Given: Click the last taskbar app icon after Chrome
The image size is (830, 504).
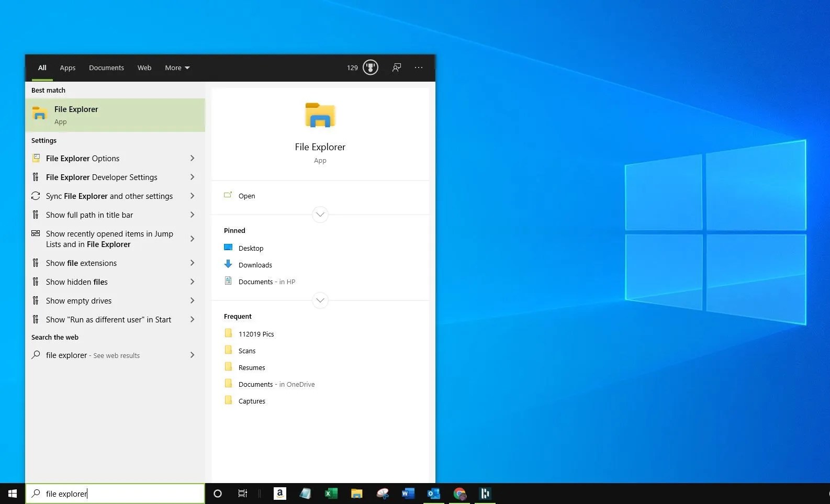Looking at the screenshot, I should coord(485,494).
